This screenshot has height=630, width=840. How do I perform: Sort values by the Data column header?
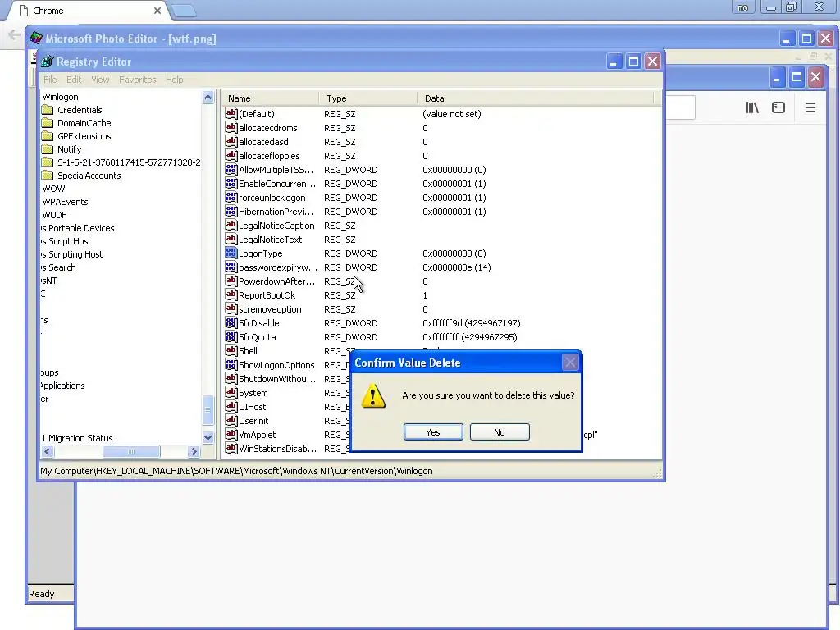(x=535, y=98)
